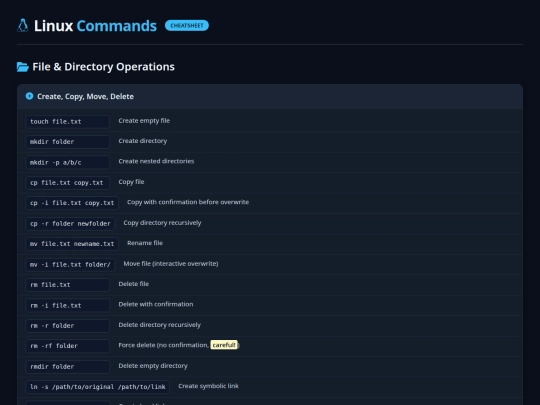Click the open folder icon beside File & Directory Operations
The width and height of the screenshot is (540, 405).
point(23,67)
